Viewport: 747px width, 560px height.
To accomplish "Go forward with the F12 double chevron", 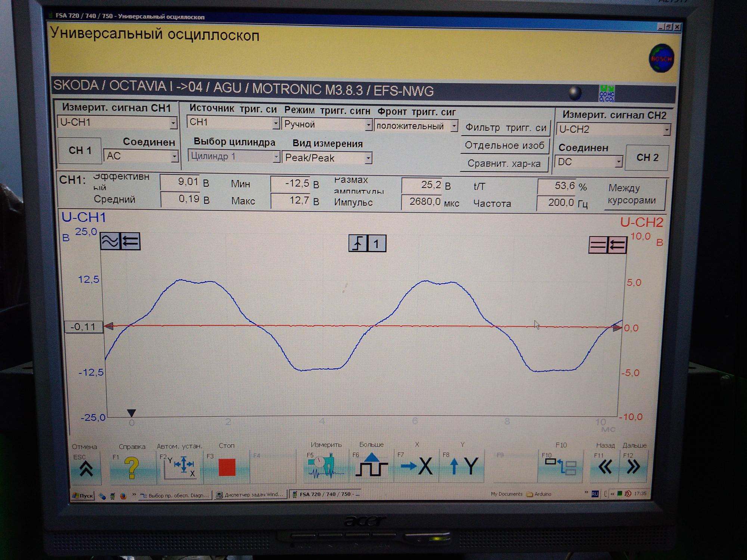I will [x=633, y=466].
